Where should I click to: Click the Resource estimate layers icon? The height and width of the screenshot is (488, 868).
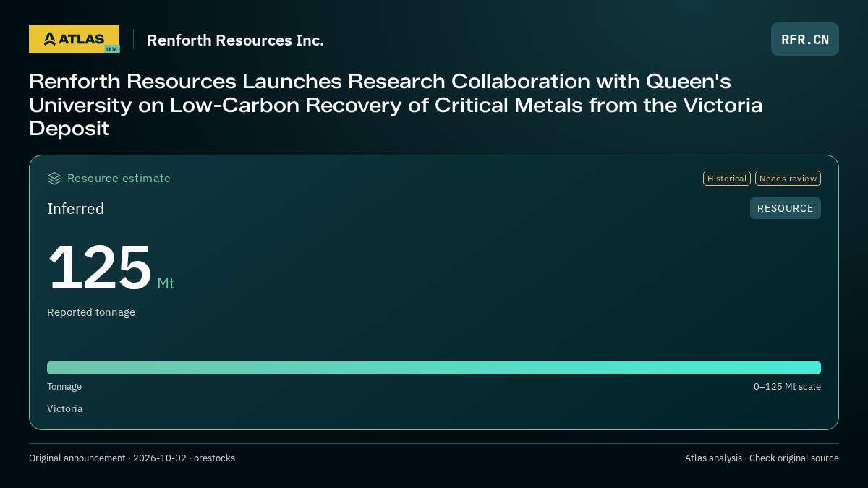54,178
